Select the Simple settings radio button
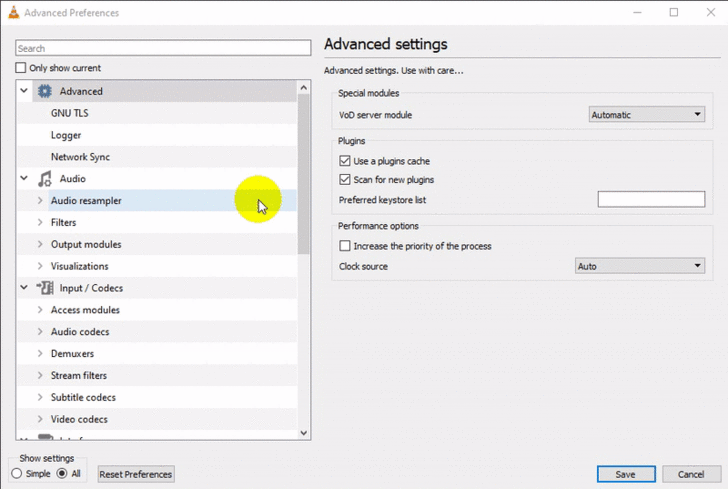Viewport: 728px width, 489px height. coord(17,474)
